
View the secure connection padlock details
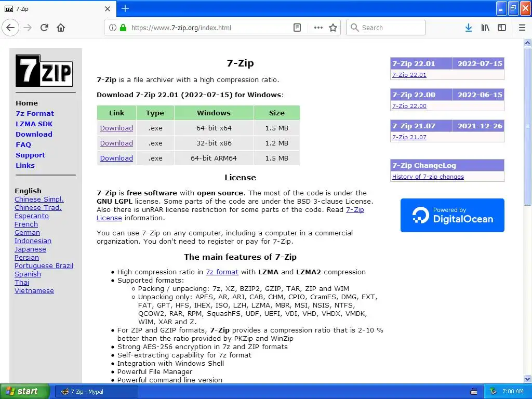pos(123,28)
